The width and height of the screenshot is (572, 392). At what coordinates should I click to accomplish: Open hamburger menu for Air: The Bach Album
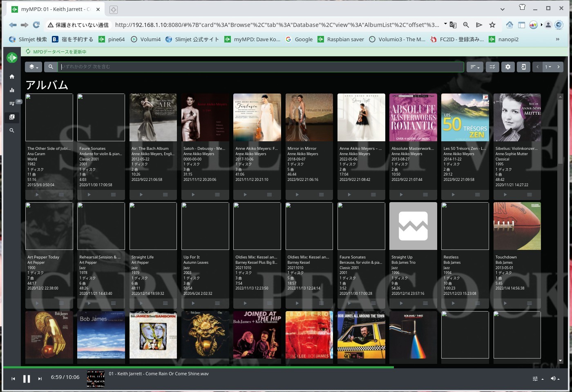pyautogui.click(x=165, y=195)
